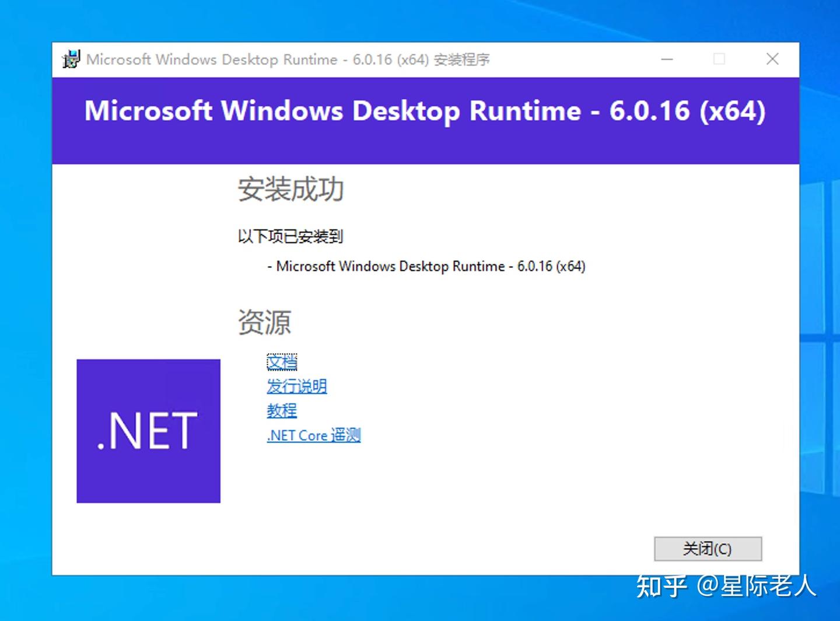840x621 pixels.
Task: Open the 教程 tutorial link
Action: click(282, 411)
